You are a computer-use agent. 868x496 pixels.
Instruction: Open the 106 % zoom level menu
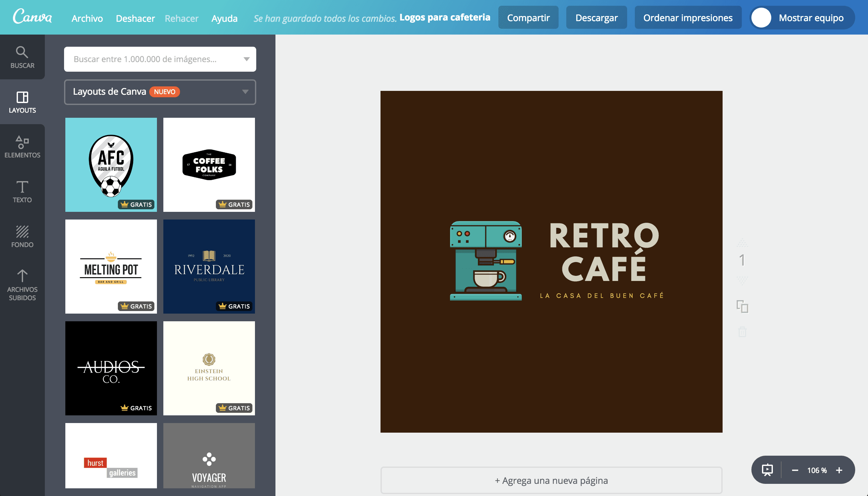[x=817, y=470]
